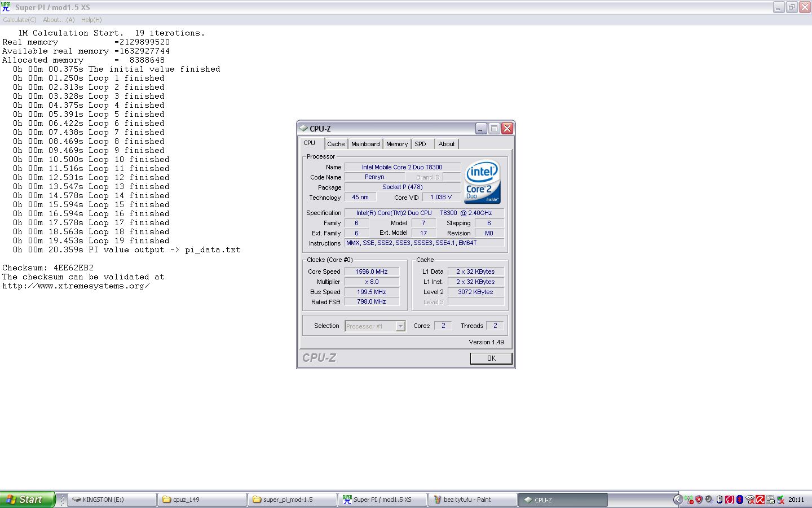This screenshot has width=812, height=508.
Task: Switch to super_pi_mod-1.5 folder in taskbar
Action: tap(293, 500)
